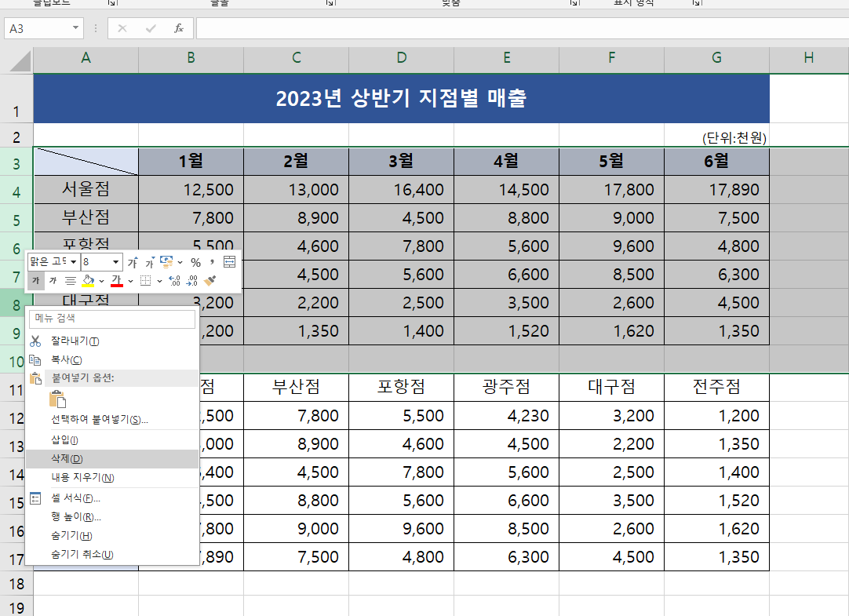Click the 3월 header cell

click(401, 162)
